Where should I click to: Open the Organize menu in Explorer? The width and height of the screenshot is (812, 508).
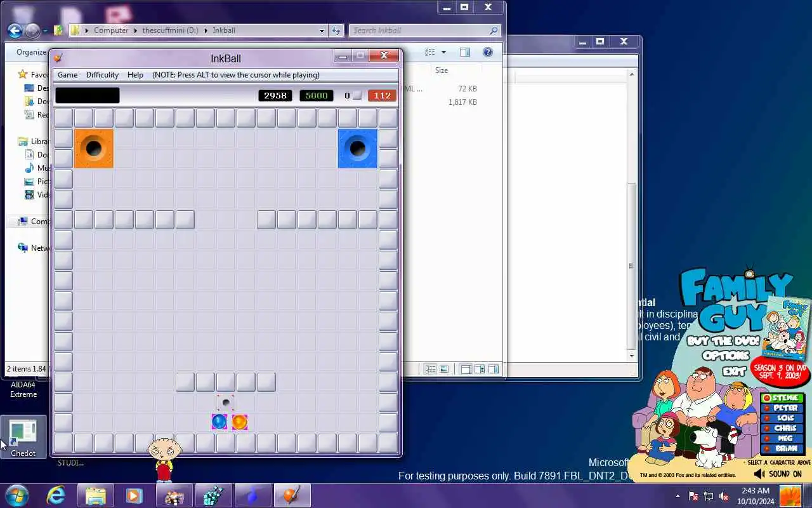pos(31,52)
